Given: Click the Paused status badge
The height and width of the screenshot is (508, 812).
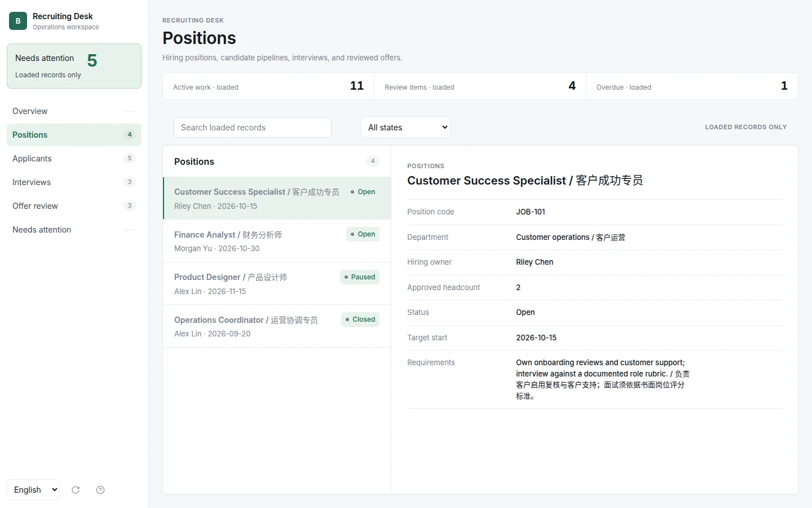Looking at the screenshot, I should point(360,277).
